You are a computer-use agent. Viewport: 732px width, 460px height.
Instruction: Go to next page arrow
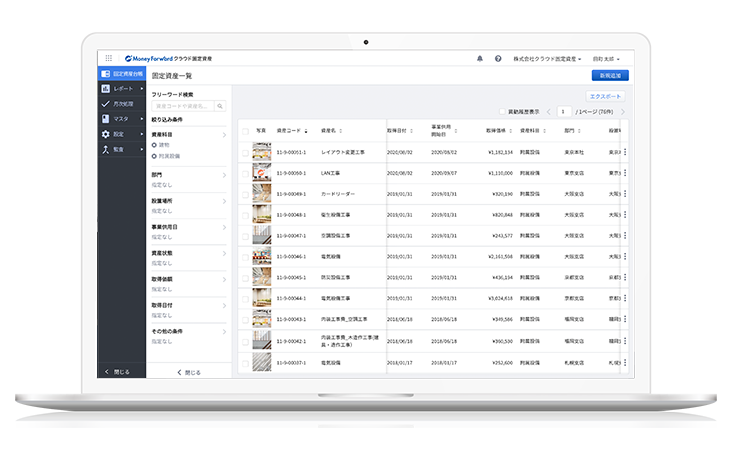coord(622,112)
